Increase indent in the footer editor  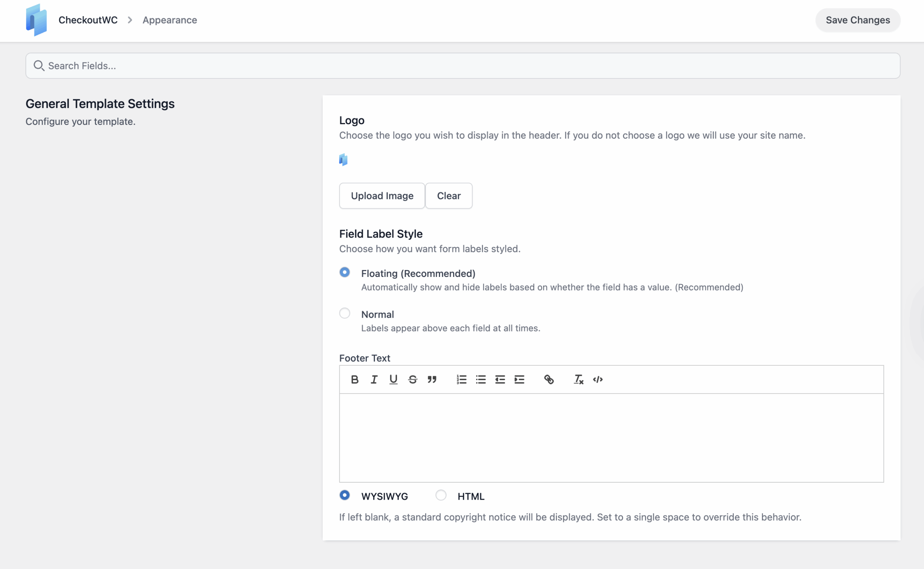[519, 379]
